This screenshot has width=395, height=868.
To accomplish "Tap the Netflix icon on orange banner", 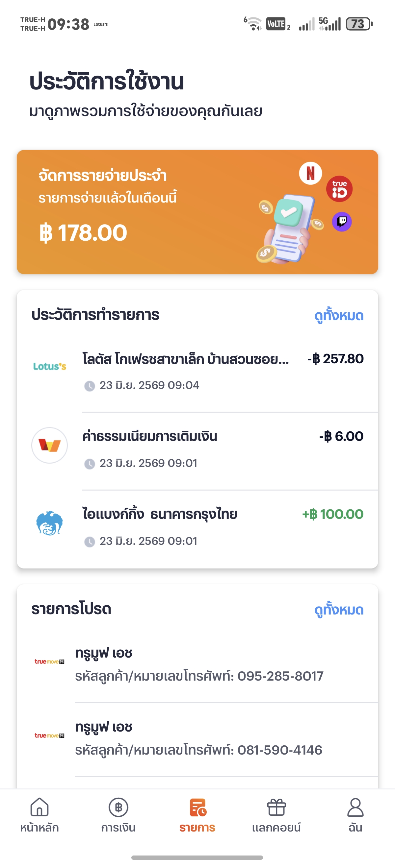I will (310, 173).
